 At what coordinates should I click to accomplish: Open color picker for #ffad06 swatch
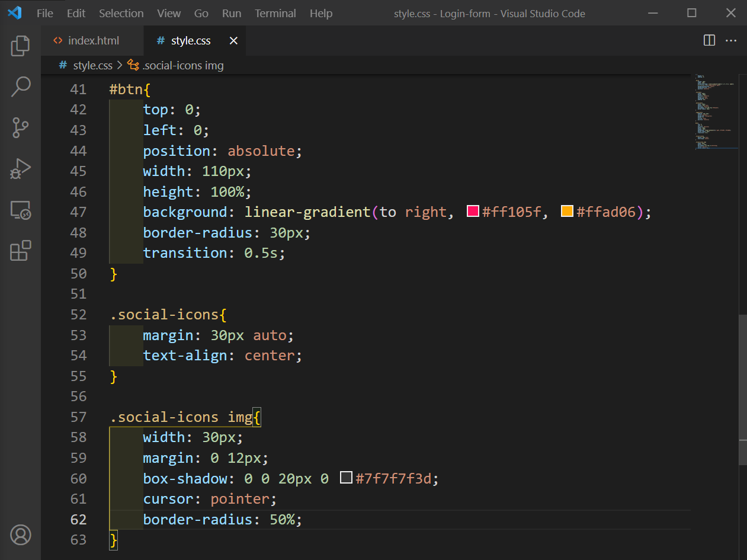[x=567, y=211]
